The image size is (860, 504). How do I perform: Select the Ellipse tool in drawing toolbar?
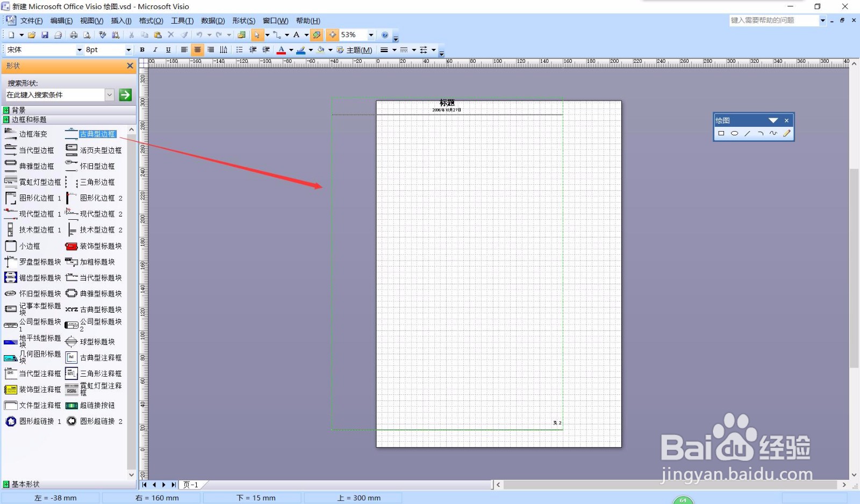tap(734, 133)
